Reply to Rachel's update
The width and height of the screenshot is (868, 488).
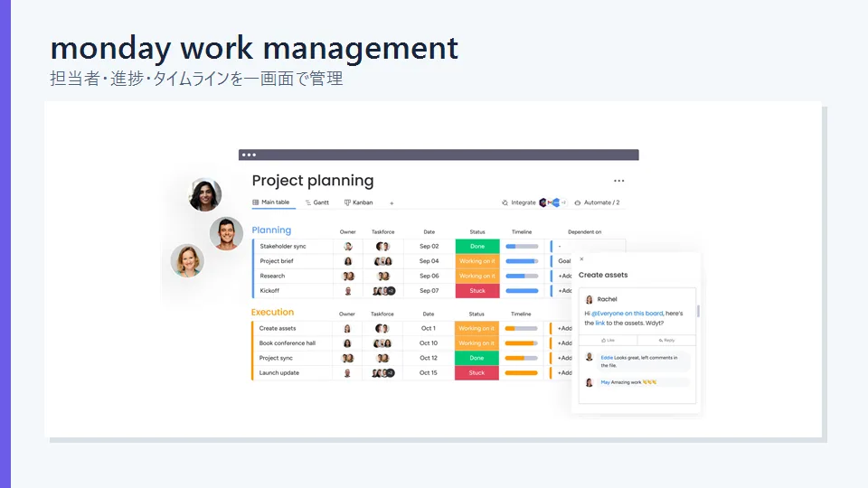(666, 341)
